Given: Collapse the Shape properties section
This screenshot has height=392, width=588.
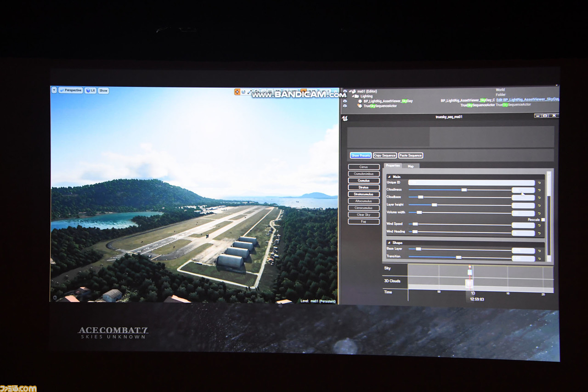Looking at the screenshot, I should coord(389,243).
